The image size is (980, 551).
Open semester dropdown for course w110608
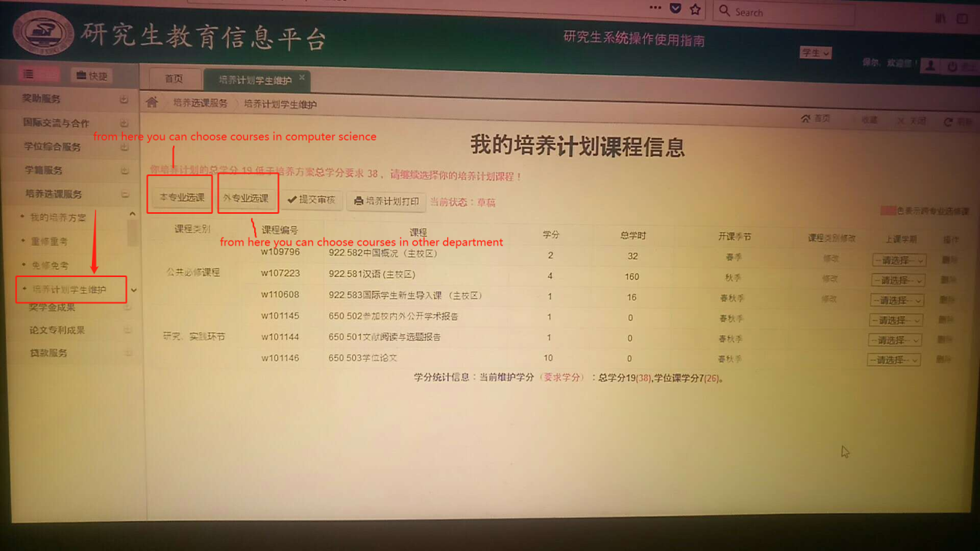pyautogui.click(x=896, y=300)
